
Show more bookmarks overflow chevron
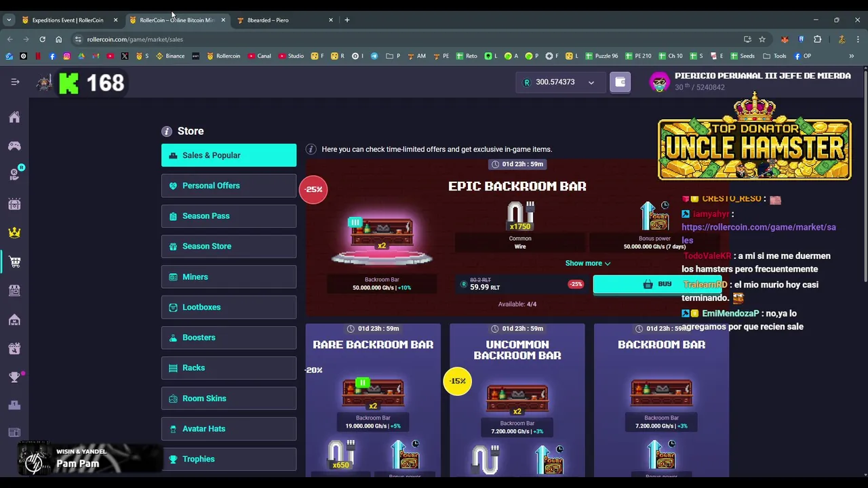[851, 56]
